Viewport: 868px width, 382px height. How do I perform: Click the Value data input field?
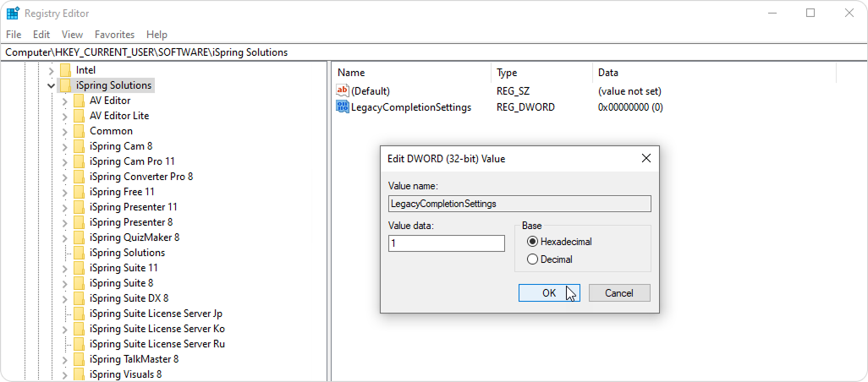[446, 243]
